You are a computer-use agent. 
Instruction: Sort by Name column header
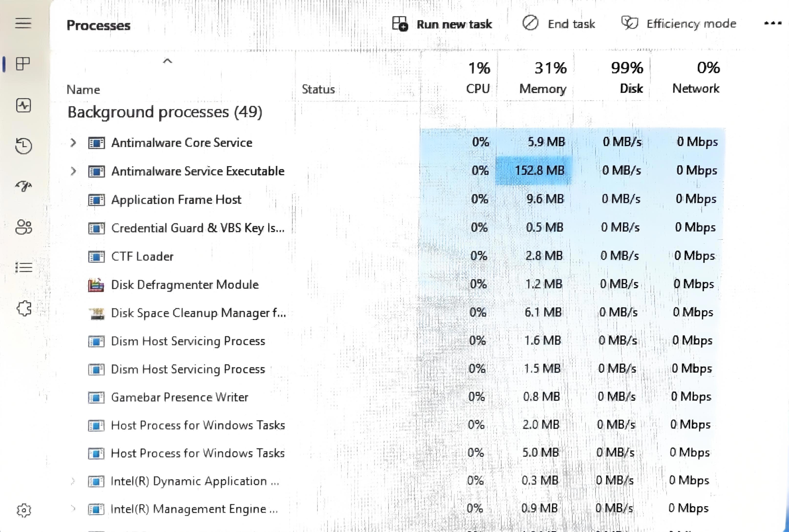pyautogui.click(x=83, y=90)
